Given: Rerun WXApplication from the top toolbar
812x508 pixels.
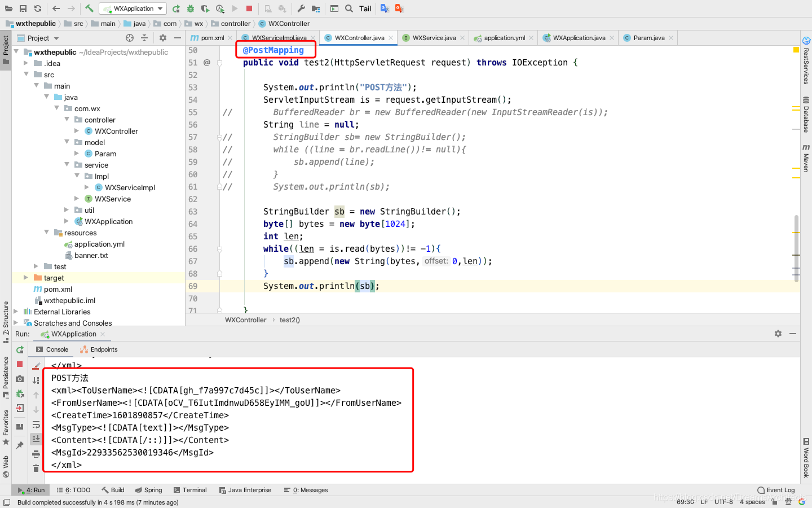Looking at the screenshot, I should pyautogui.click(x=176, y=8).
